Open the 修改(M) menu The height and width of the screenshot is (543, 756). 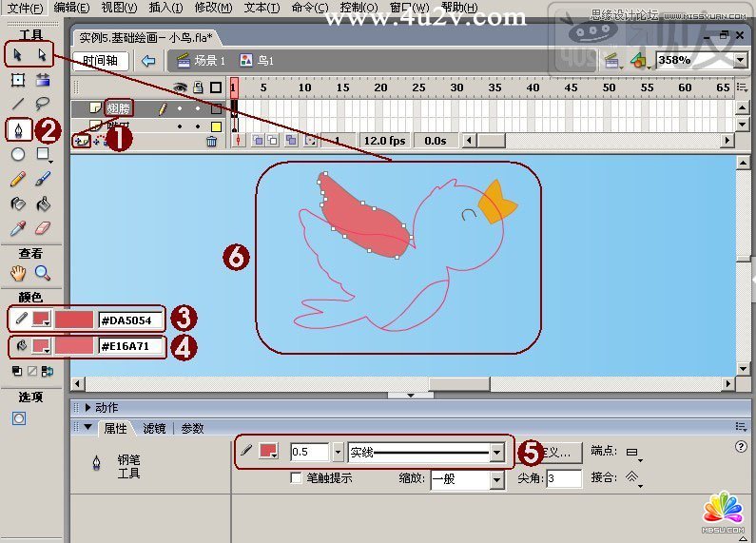click(x=212, y=8)
